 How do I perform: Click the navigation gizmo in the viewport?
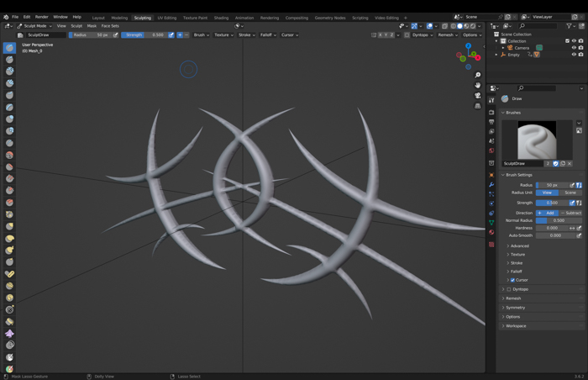pyautogui.click(x=468, y=56)
